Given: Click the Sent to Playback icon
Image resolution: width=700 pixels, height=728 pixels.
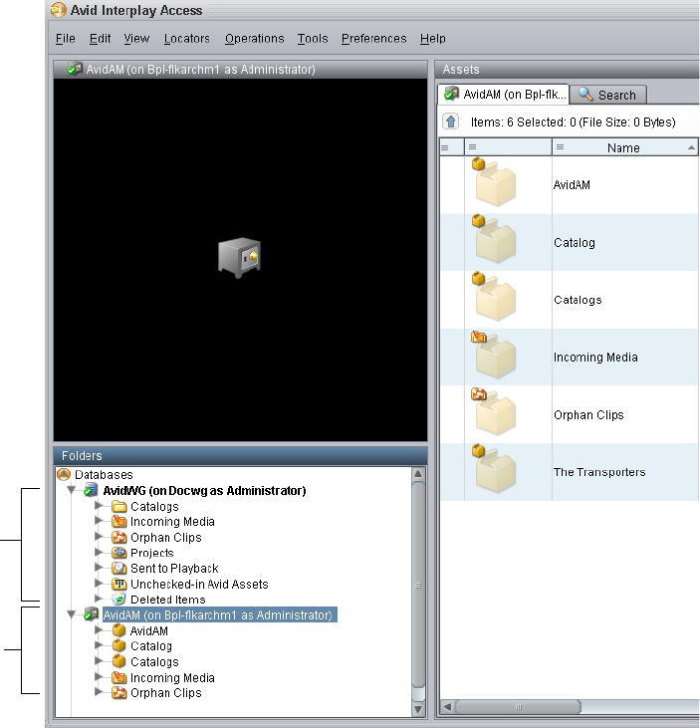Looking at the screenshot, I should coord(119,568).
